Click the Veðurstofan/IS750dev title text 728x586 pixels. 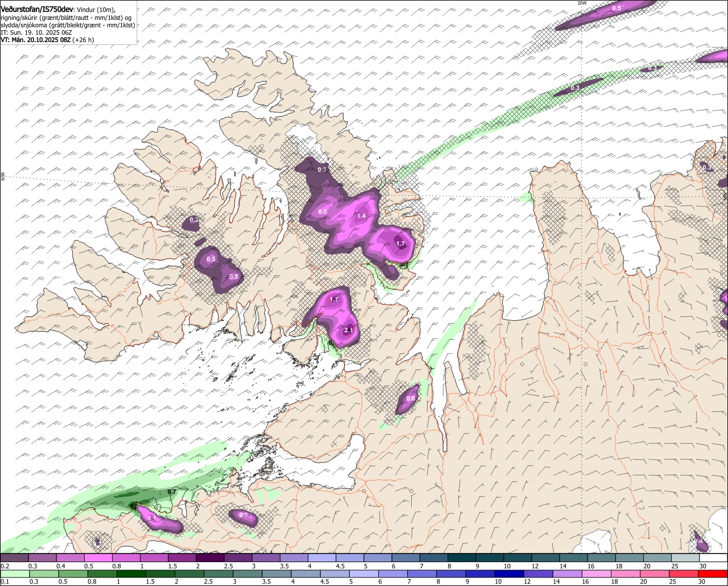click(x=37, y=10)
